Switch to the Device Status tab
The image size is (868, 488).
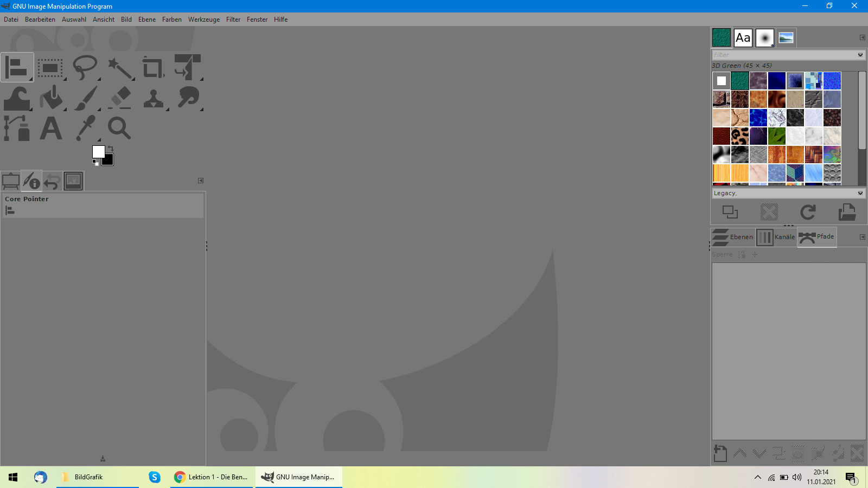tap(31, 181)
